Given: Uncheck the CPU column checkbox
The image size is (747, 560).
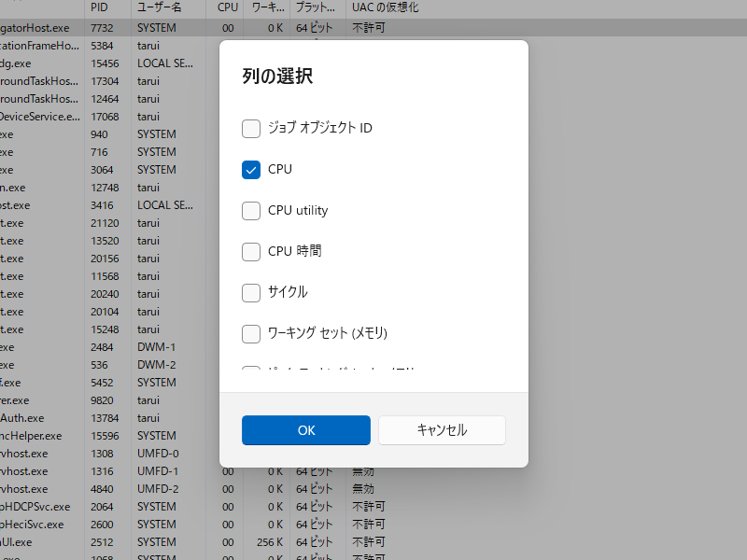Looking at the screenshot, I should [x=250, y=170].
